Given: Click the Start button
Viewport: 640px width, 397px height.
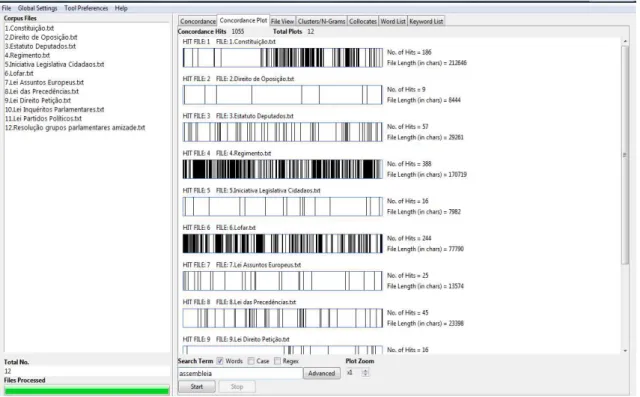Looking at the screenshot, I should tap(197, 387).
